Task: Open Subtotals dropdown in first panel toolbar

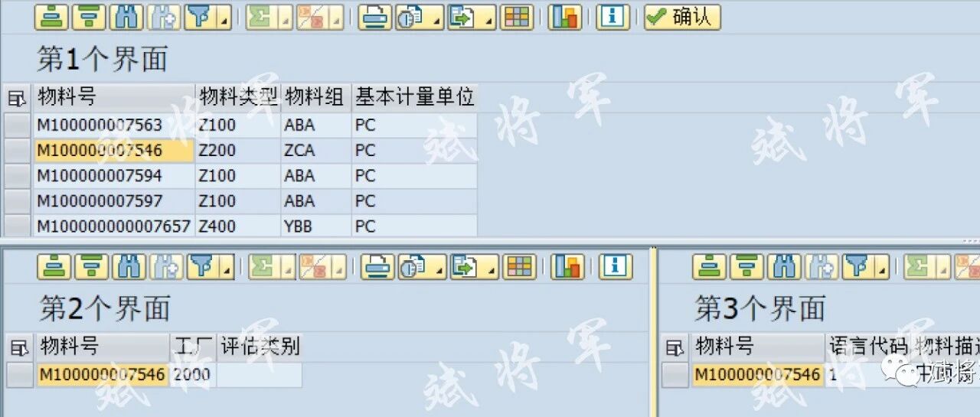Action: (320, 17)
